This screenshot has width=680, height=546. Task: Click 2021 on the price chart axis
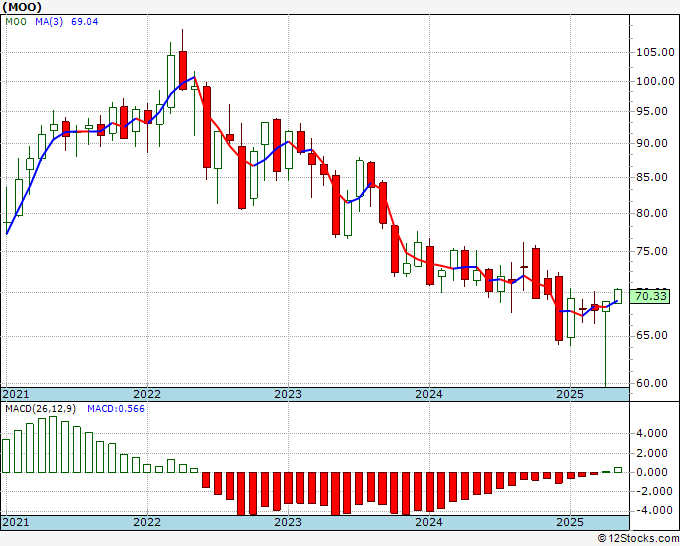click(x=16, y=394)
